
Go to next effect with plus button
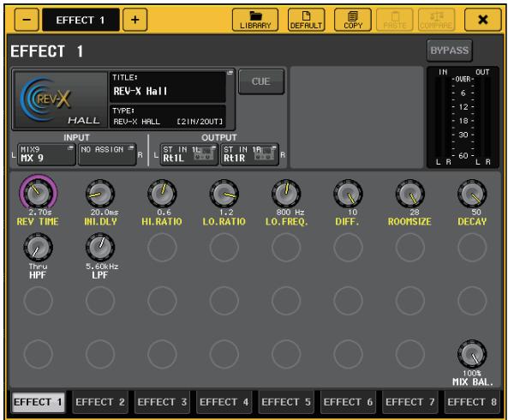coord(135,20)
